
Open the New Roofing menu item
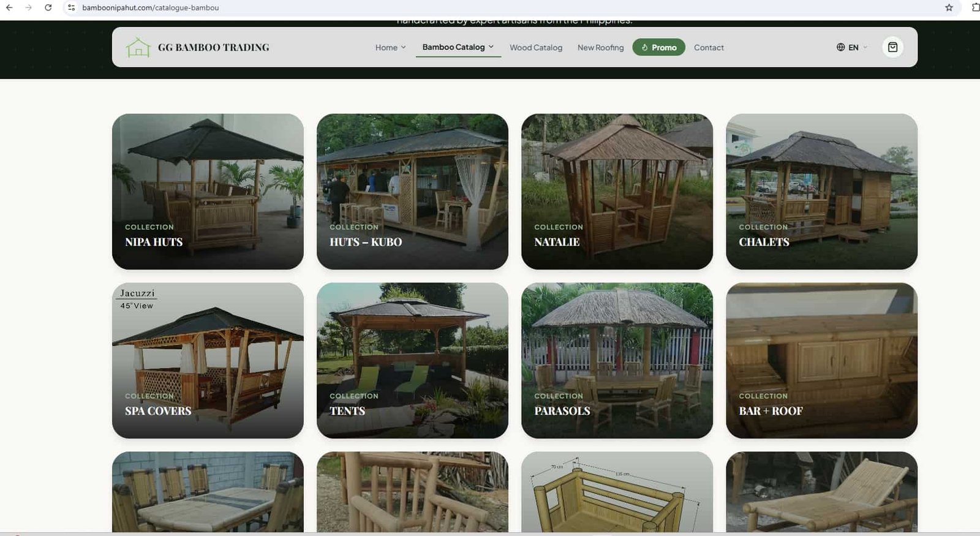tap(600, 47)
